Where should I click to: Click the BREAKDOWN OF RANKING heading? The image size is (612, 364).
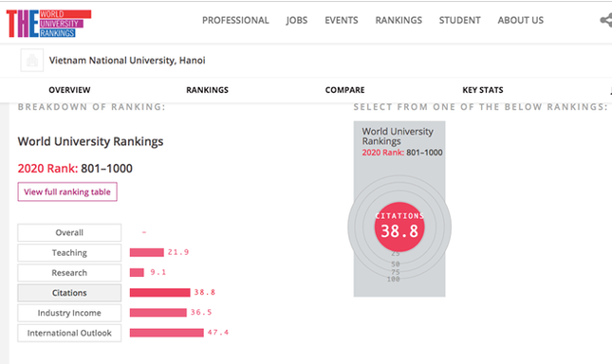92,107
